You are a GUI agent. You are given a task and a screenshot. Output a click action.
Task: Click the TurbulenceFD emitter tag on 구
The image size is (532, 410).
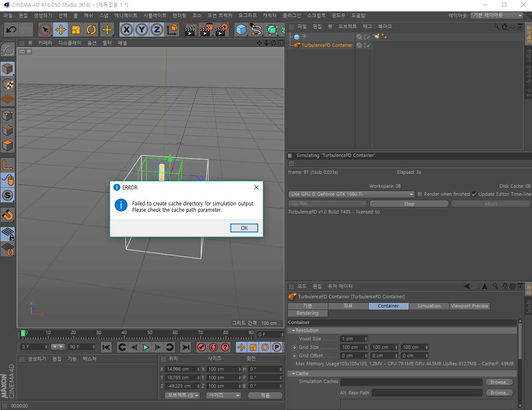[x=376, y=36]
